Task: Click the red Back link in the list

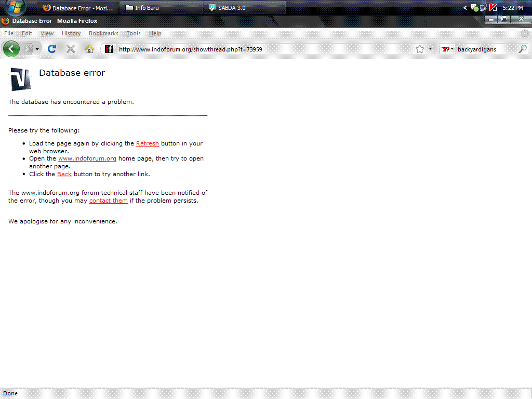Action: 64,174
